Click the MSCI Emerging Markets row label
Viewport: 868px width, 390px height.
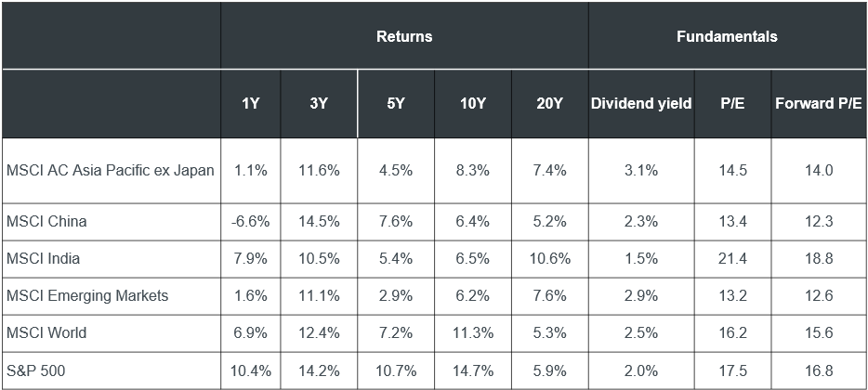click(87, 295)
